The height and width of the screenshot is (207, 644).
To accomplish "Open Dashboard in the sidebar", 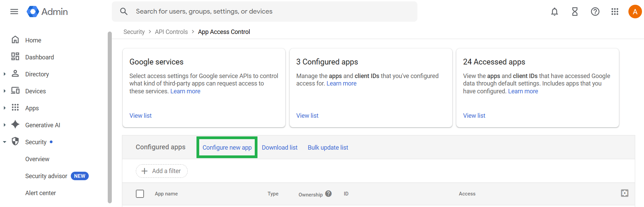I will tap(40, 57).
